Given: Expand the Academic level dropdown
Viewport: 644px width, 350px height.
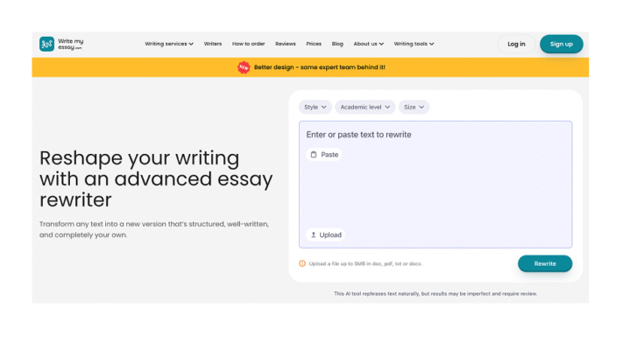Looking at the screenshot, I should coord(364,107).
